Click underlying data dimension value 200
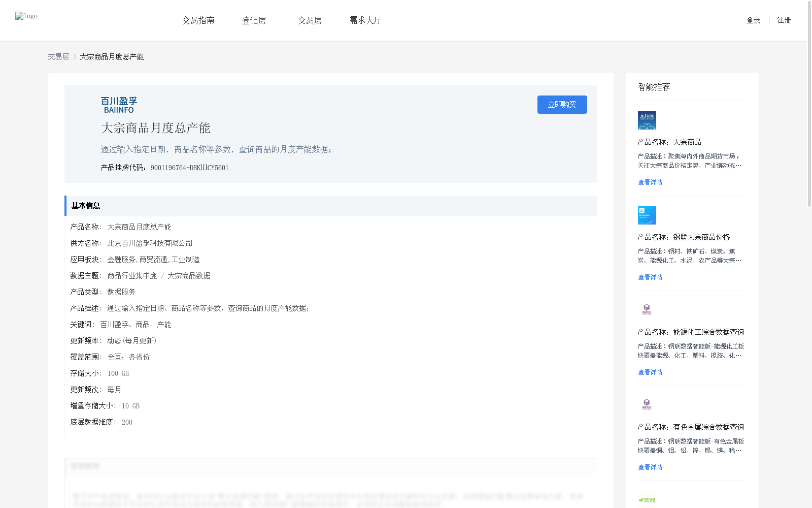Image resolution: width=812 pixels, height=508 pixels. [x=127, y=422]
